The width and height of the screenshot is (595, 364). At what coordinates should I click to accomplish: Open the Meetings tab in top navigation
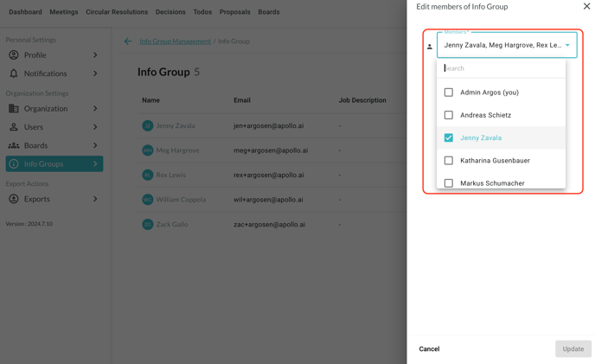(64, 12)
